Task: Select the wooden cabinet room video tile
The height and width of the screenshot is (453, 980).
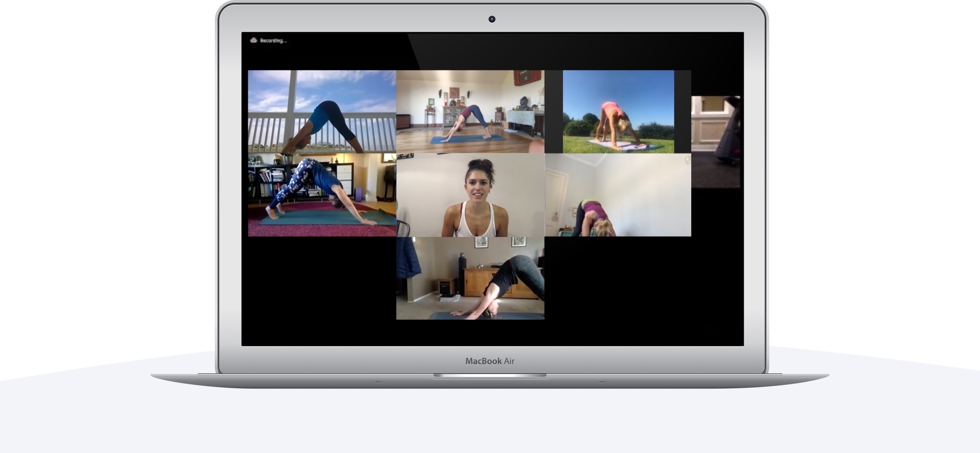Action: pos(470,278)
